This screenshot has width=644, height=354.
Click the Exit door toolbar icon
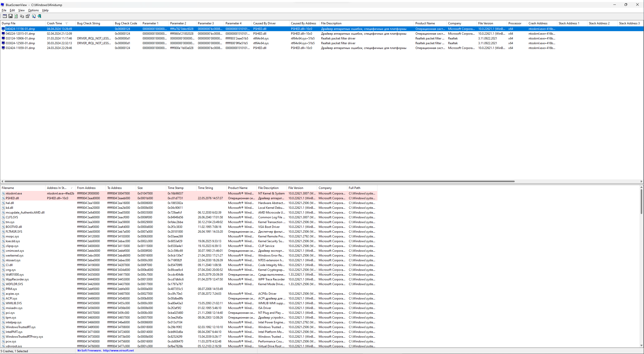(39, 16)
